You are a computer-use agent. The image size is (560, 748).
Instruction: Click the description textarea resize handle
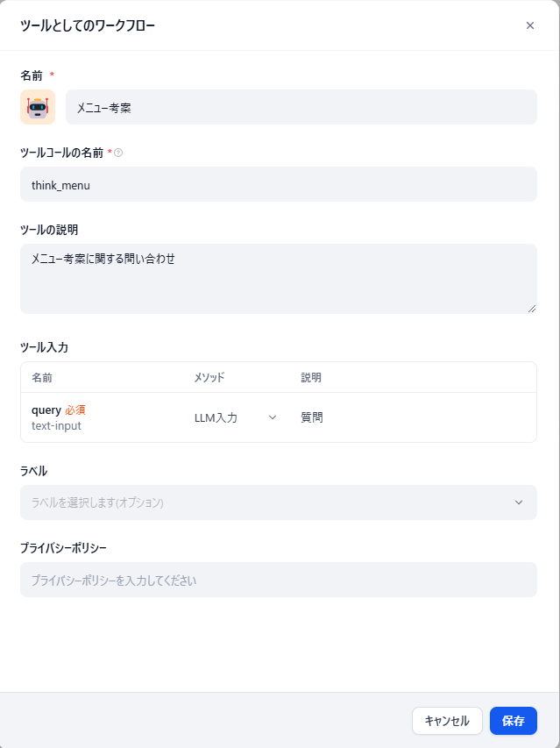(x=531, y=308)
